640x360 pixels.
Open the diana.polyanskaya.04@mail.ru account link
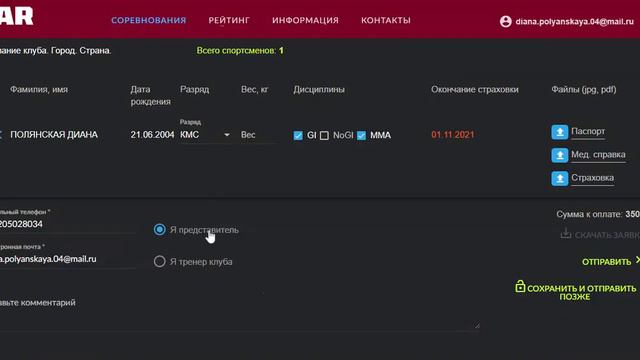[574, 21]
